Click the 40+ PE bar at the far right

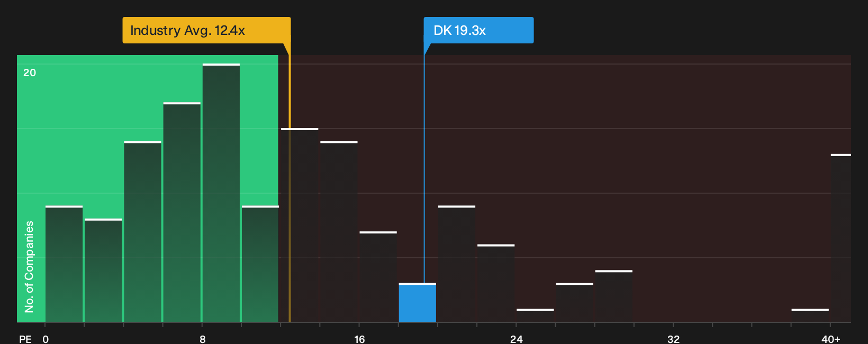point(840,238)
